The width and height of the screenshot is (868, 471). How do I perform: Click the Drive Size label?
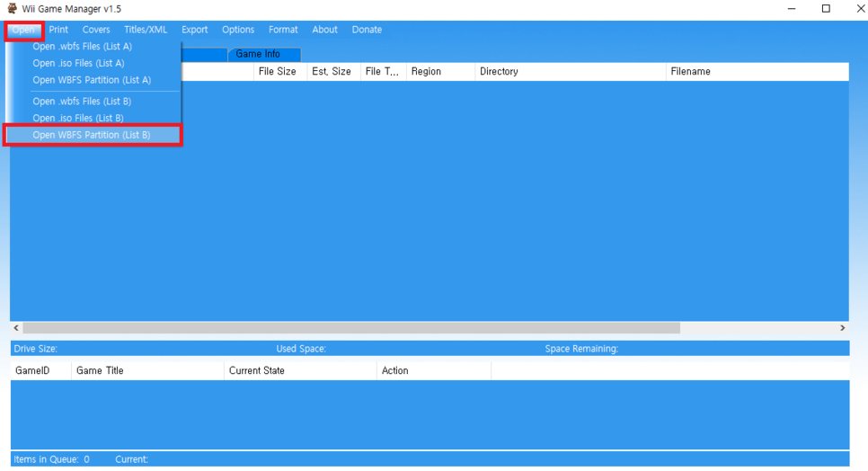pyautogui.click(x=35, y=349)
